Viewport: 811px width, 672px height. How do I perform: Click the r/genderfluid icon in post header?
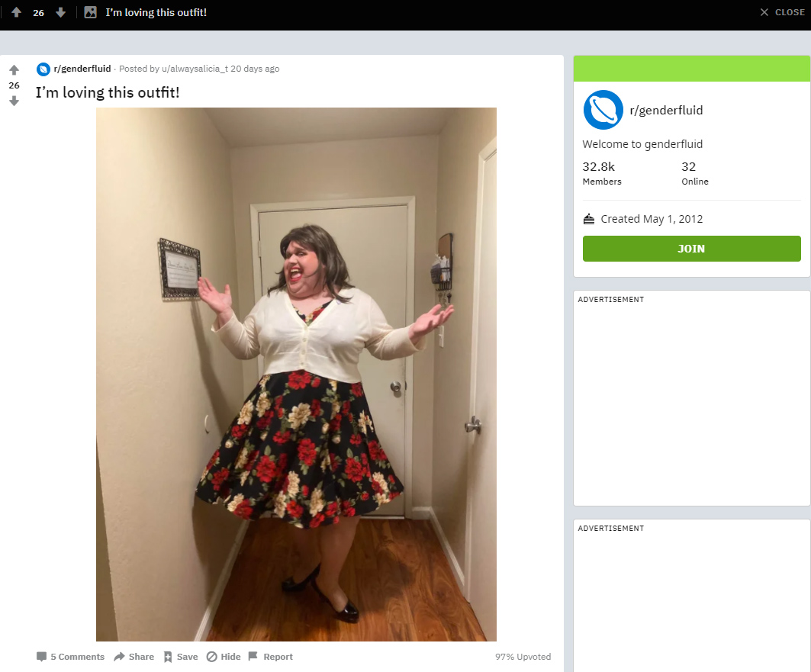[43, 69]
